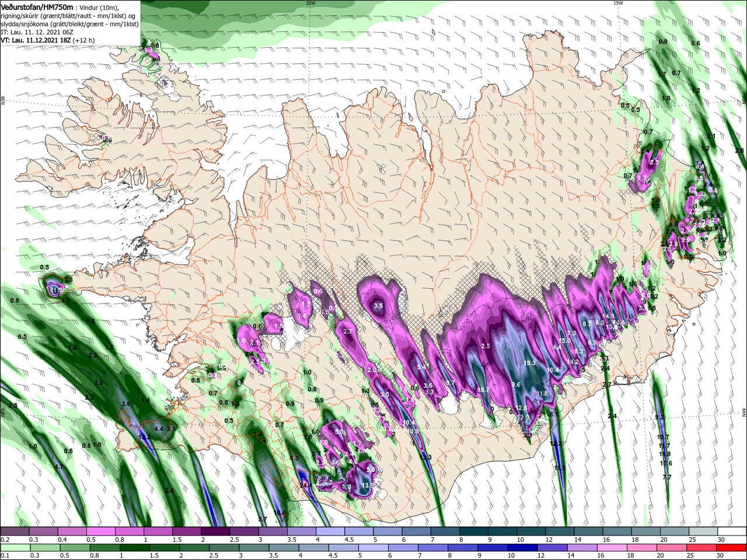The image size is (747, 560).
Task: Click the red 30 swatch in rain legend
Action: pyautogui.click(x=732, y=548)
